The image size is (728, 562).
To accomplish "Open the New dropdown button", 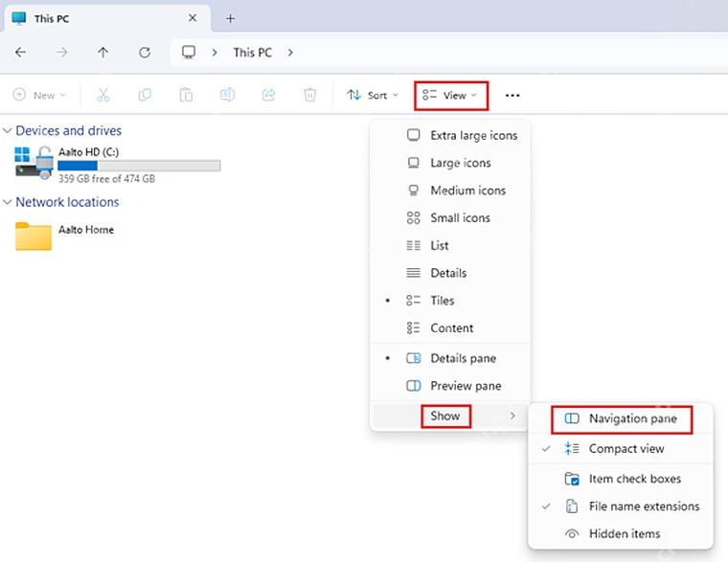I will 39,95.
